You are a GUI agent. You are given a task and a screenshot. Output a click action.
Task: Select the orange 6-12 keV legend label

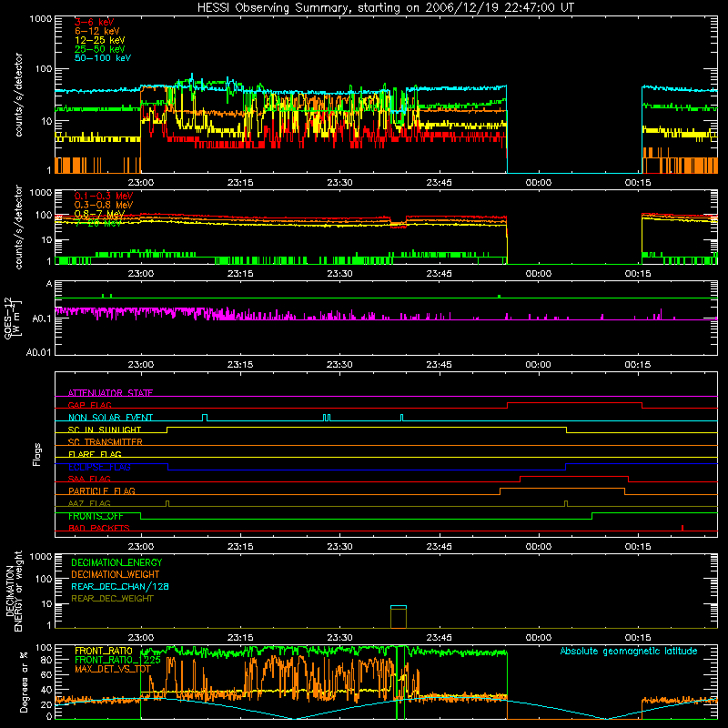pos(97,31)
